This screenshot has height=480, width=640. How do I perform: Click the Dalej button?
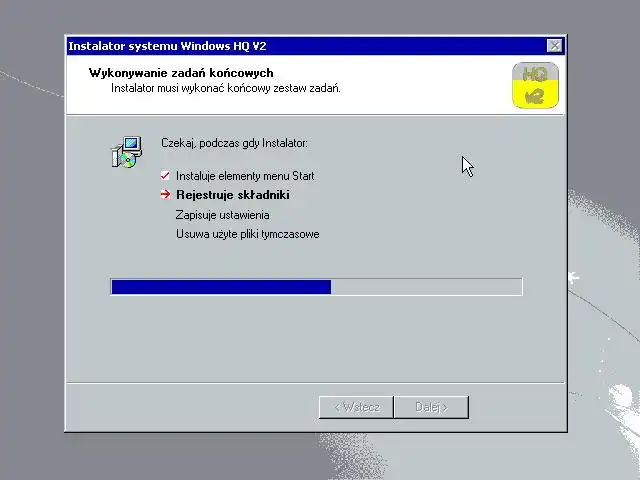click(x=431, y=407)
